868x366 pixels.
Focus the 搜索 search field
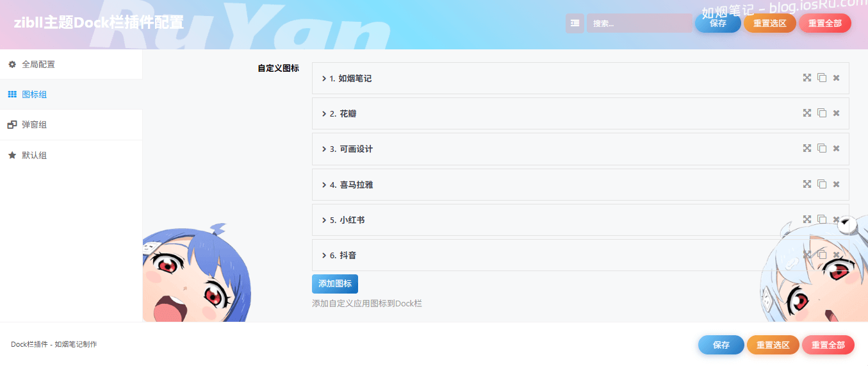tap(638, 23)
